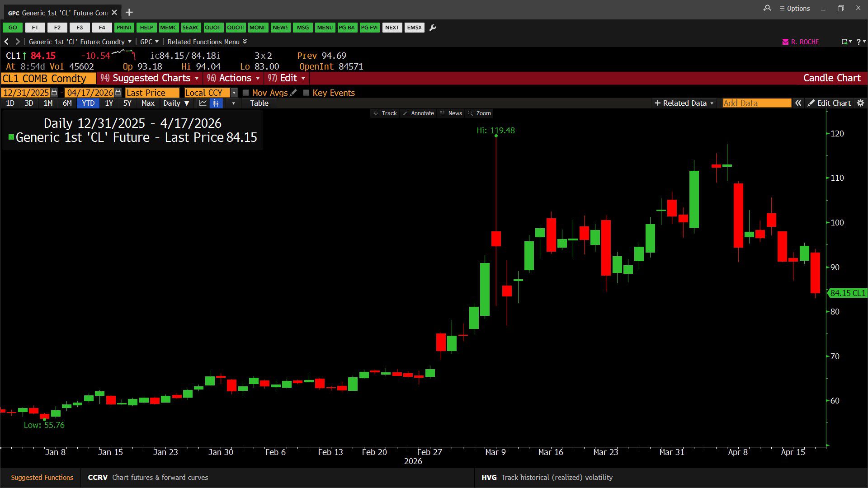Image resolution: width=868 pixels, height=488 pixels.
Task: Click the Add Data input field
Action: [x=756, y=103]
